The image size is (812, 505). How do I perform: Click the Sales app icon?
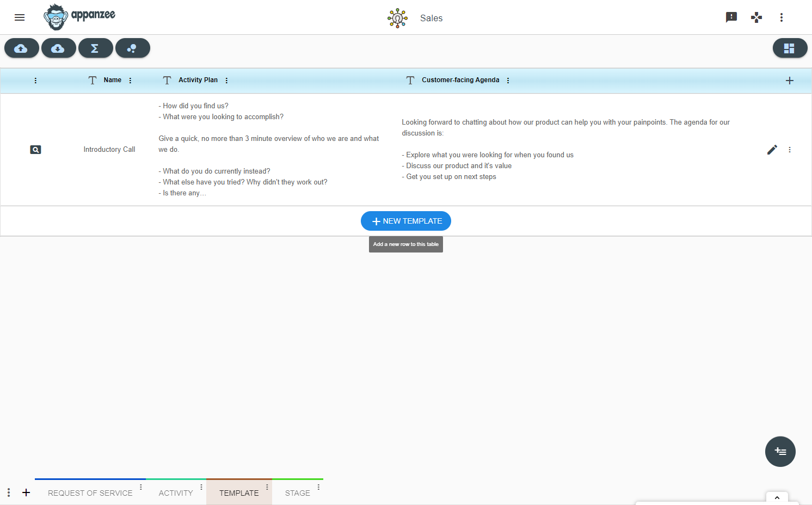pos(397,18)
